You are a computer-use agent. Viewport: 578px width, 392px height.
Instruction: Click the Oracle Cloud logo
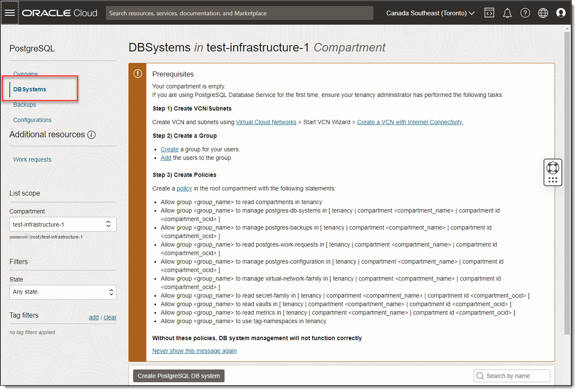tap(60, 13)
